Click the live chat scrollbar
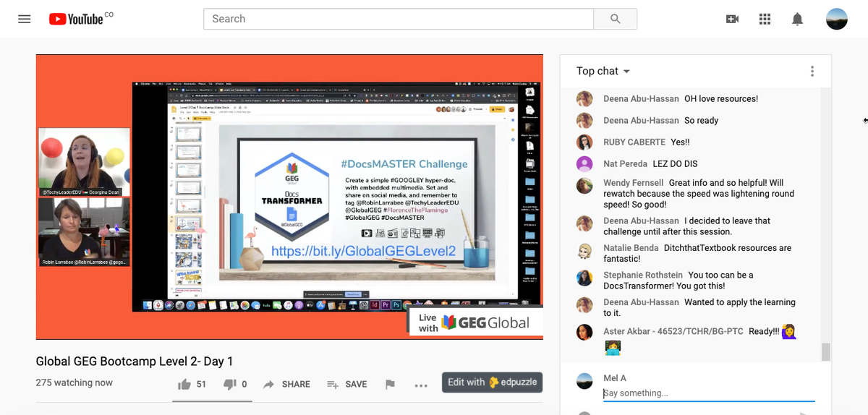The height and width of the screenshot is (415, 868). click(826, 351)
